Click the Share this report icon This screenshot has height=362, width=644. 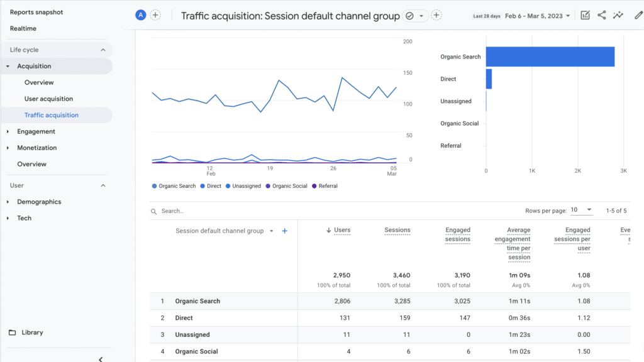tap(602, 16)
